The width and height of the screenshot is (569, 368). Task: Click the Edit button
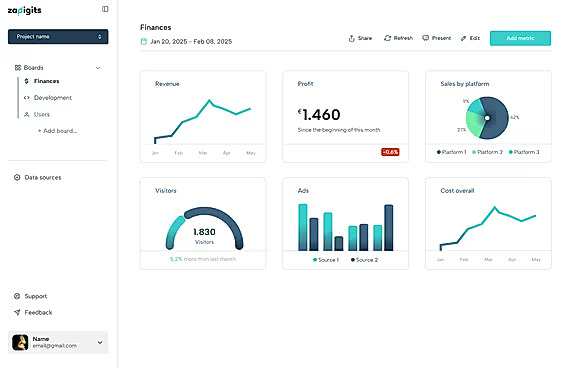coord(470,38)
